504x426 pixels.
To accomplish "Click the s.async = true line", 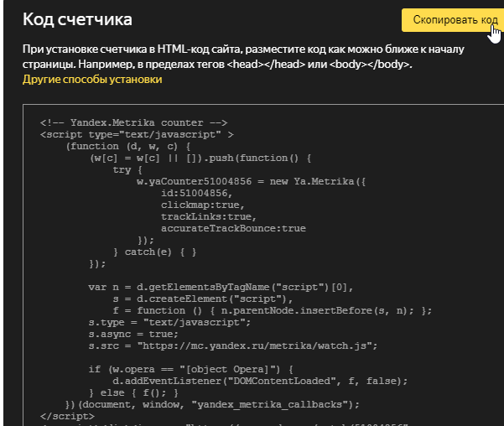I will pyautogui.click(x=133, y=335).
